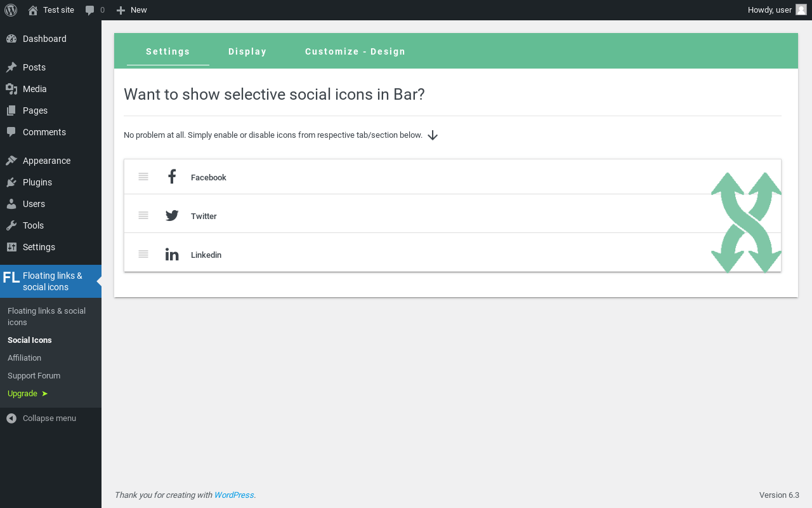Click the Tools wrench icon
This screenshot has height=508, width=812.
[x=11, y=225]
